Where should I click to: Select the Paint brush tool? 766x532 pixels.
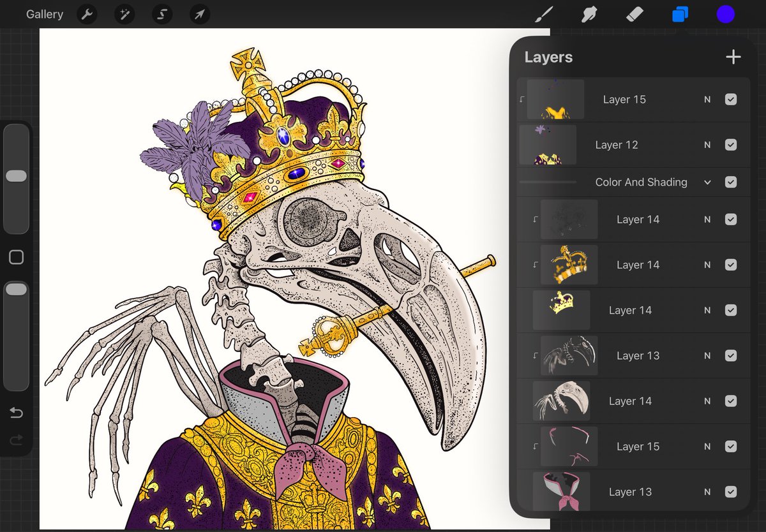tap(543, 14)
